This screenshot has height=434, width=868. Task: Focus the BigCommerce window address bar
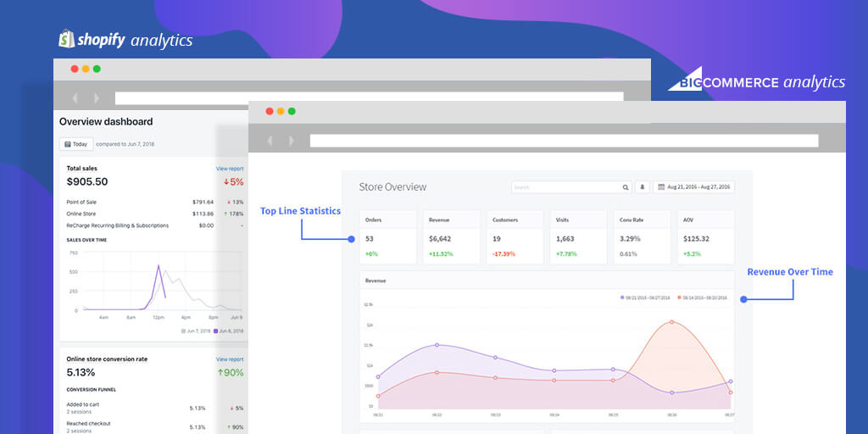click(x=564, y=141)
